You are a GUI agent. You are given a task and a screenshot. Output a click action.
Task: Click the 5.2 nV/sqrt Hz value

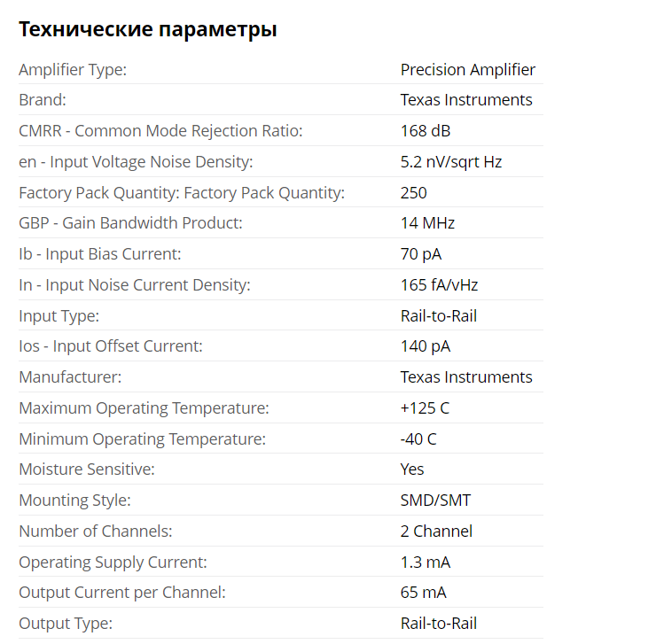point(451,162)
